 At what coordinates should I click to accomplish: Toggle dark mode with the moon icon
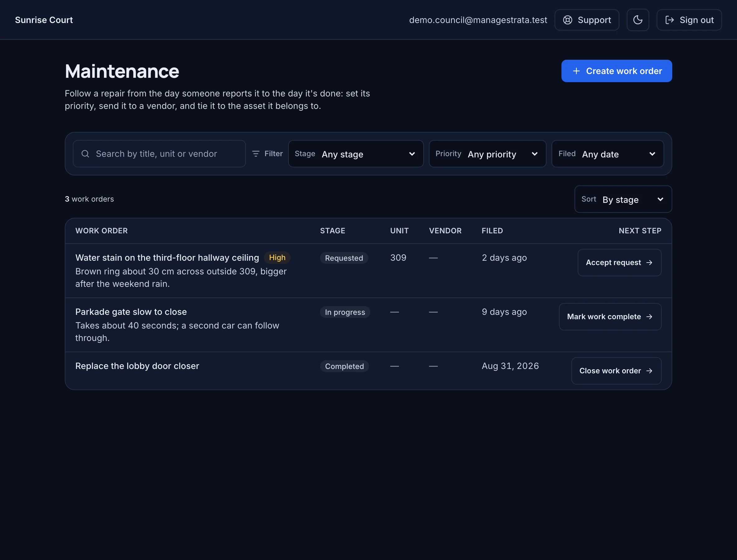pyautogui.click(x=638, y=20)
